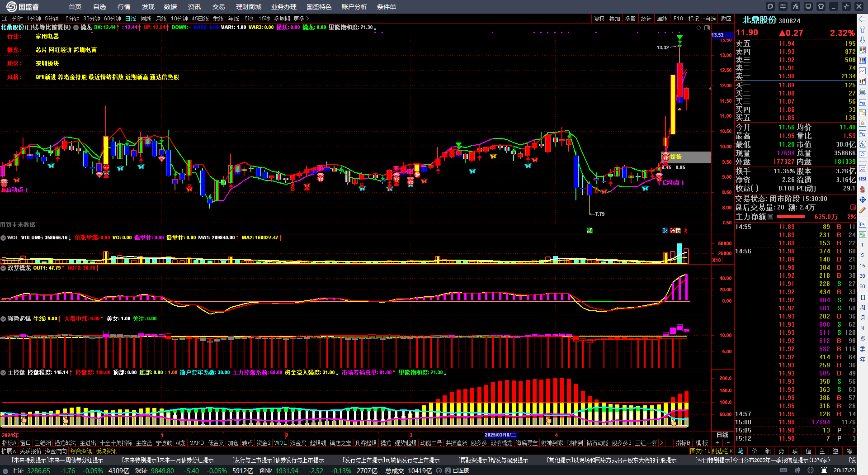Click the 叠加 overlay button
The width and height of the screenshot is (868, 475).
click(615, 19)
